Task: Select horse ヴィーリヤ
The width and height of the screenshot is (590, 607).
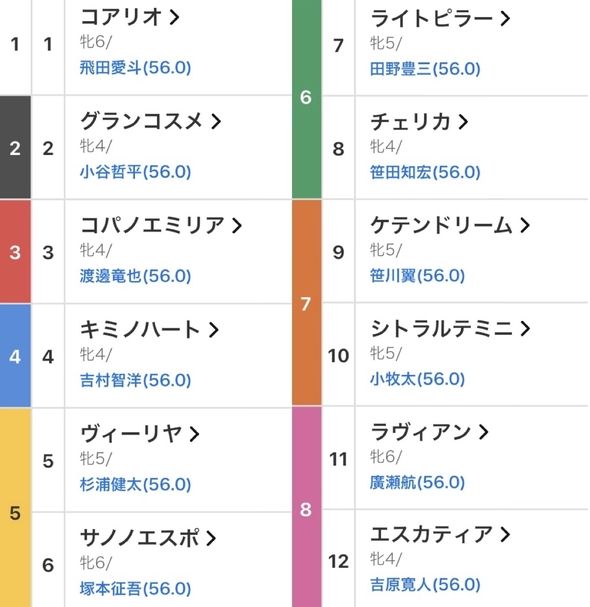Action: [131, 434]
